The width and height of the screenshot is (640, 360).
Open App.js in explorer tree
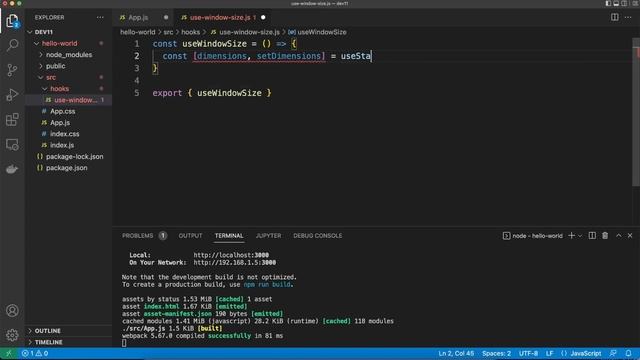60,122
